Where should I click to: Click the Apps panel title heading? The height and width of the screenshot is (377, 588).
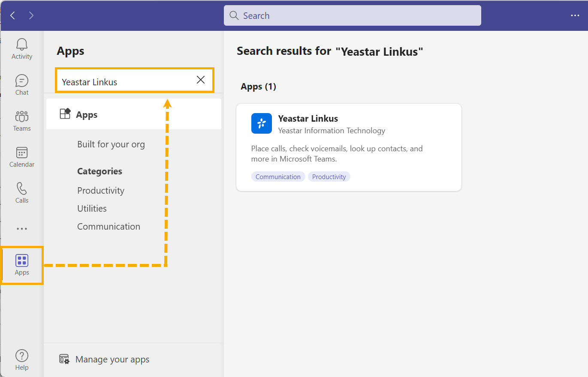click(70, 51)
